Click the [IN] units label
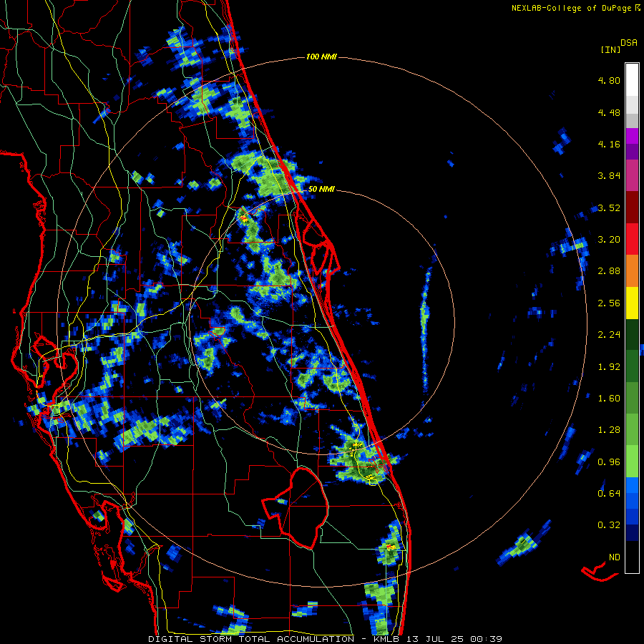This screenshot has height=644, width=644. (x=610, y=49)
